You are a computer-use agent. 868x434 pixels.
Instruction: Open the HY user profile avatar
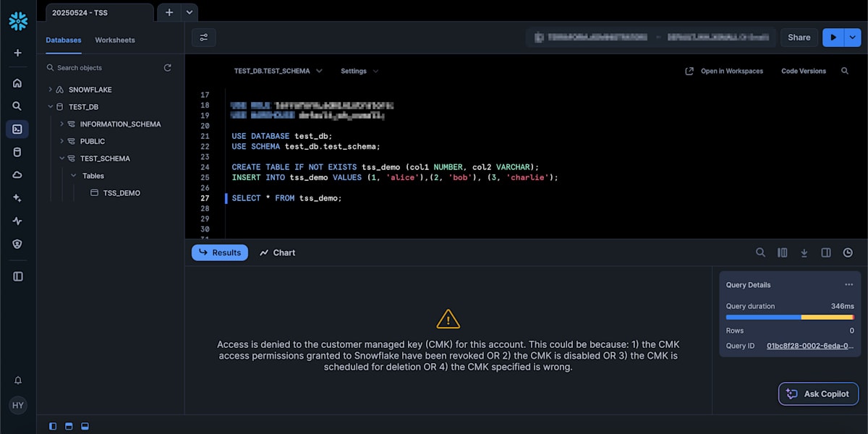click(x=18, y=406)
